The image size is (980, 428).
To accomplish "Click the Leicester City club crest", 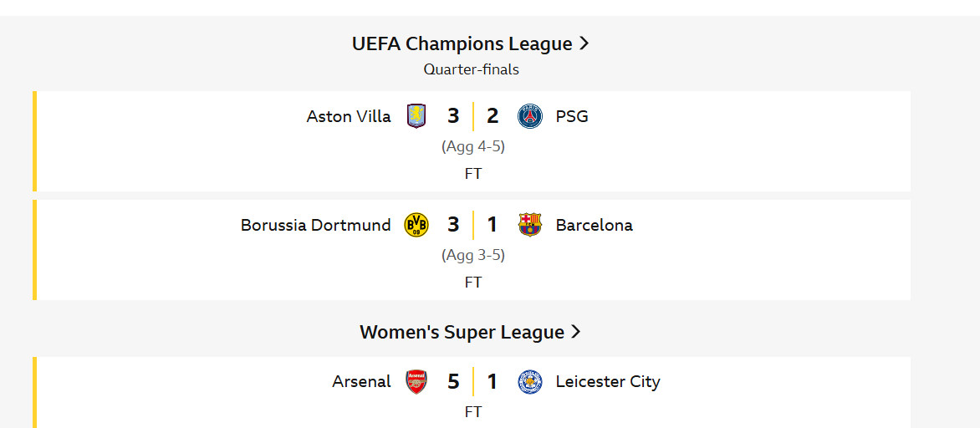I will [530, 382].
